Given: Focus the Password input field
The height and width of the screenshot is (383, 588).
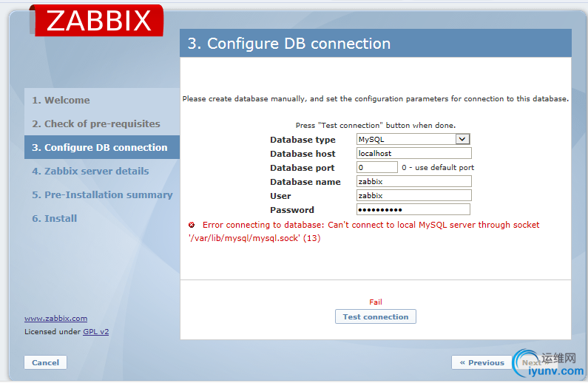Looking at the screenshot, I should pos(413,209).
